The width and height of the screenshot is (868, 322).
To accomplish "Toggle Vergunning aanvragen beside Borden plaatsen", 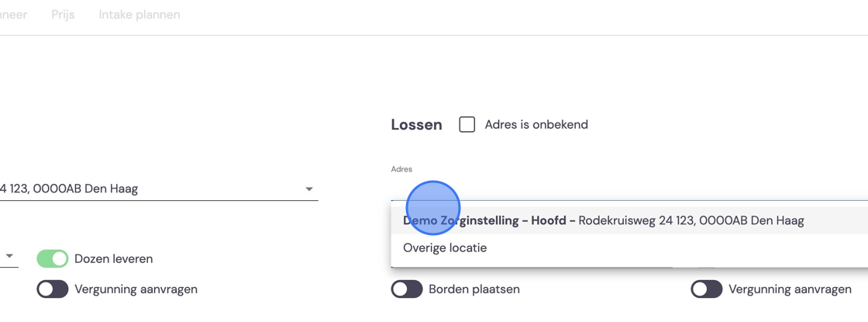I will [x=706, y=289].
